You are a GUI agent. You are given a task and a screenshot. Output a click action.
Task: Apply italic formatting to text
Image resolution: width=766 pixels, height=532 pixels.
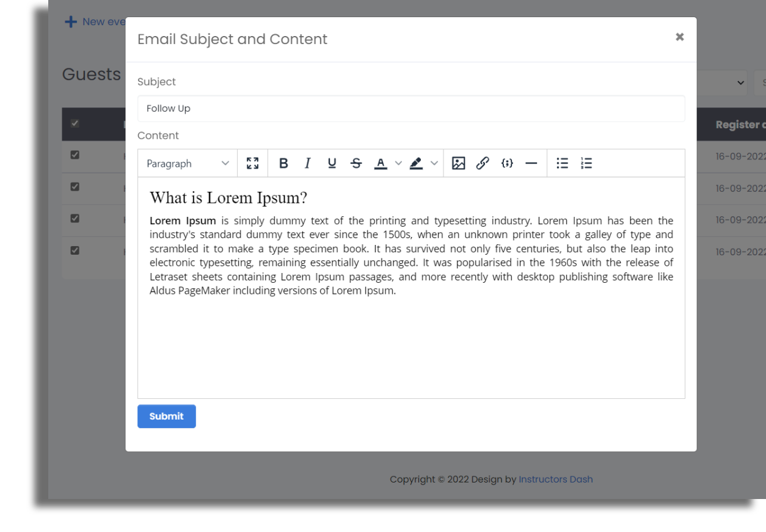coord(308,163)
